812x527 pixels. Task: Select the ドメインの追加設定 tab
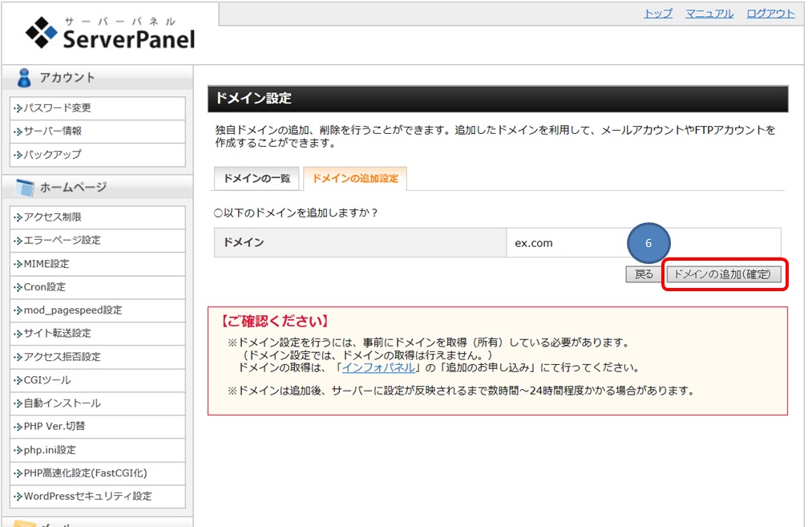pos(355,178)
